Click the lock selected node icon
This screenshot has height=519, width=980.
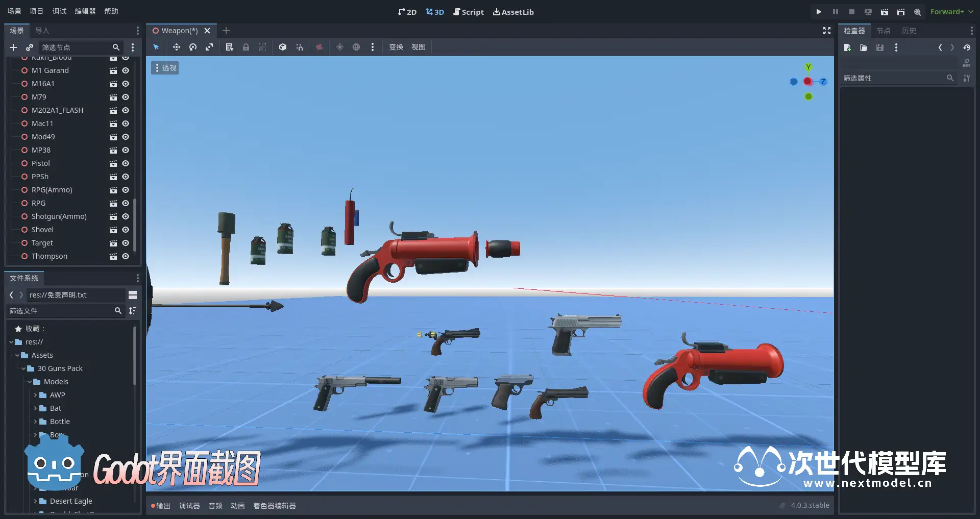click(246, 47)
